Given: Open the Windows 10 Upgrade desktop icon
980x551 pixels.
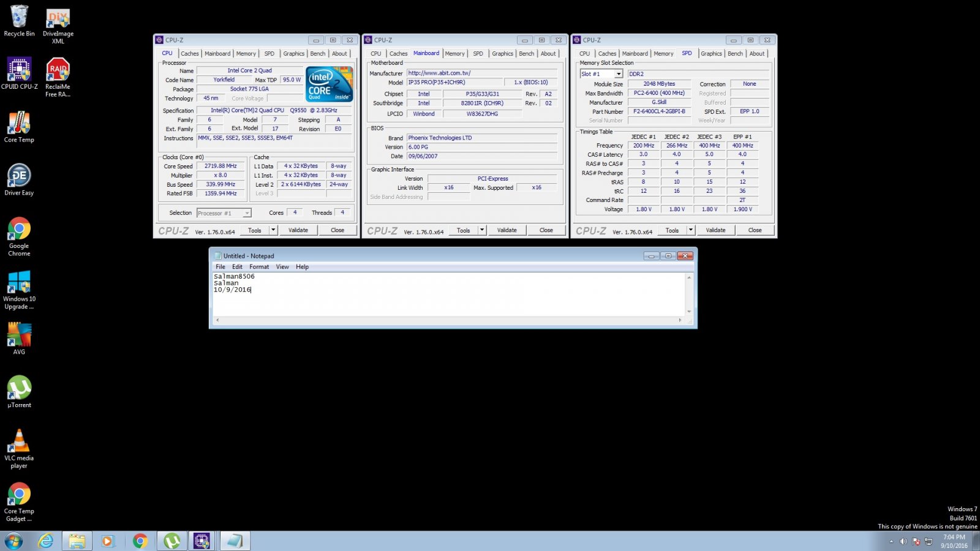Looking at the screenshot, I should [x=19, y=290].
